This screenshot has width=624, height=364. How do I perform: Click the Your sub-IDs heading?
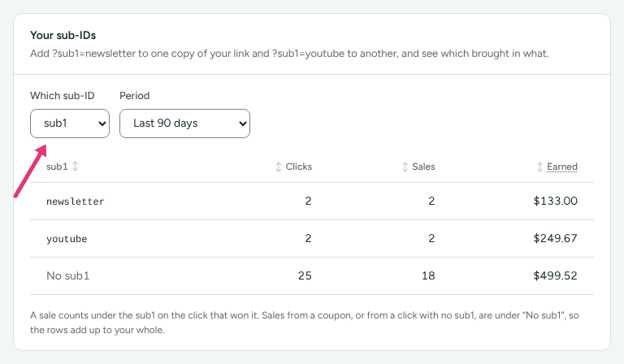(63, 36)
